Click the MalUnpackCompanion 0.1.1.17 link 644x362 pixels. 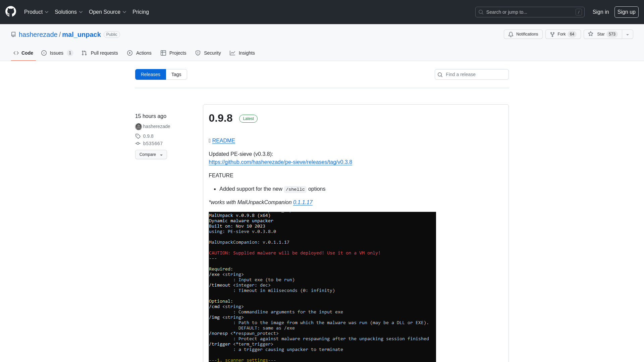tap(303, 202)
